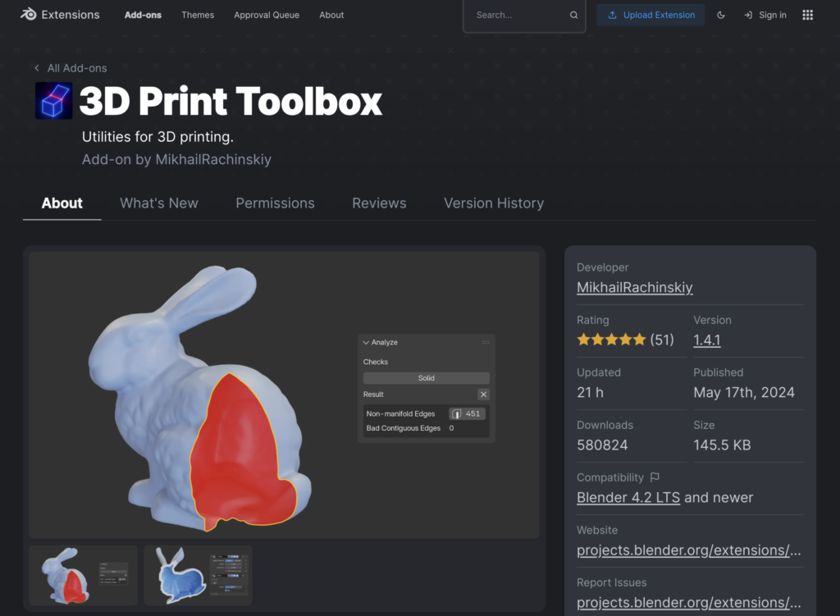
Task: Click the search magnifier icon
Action: (x=573, y=15)
